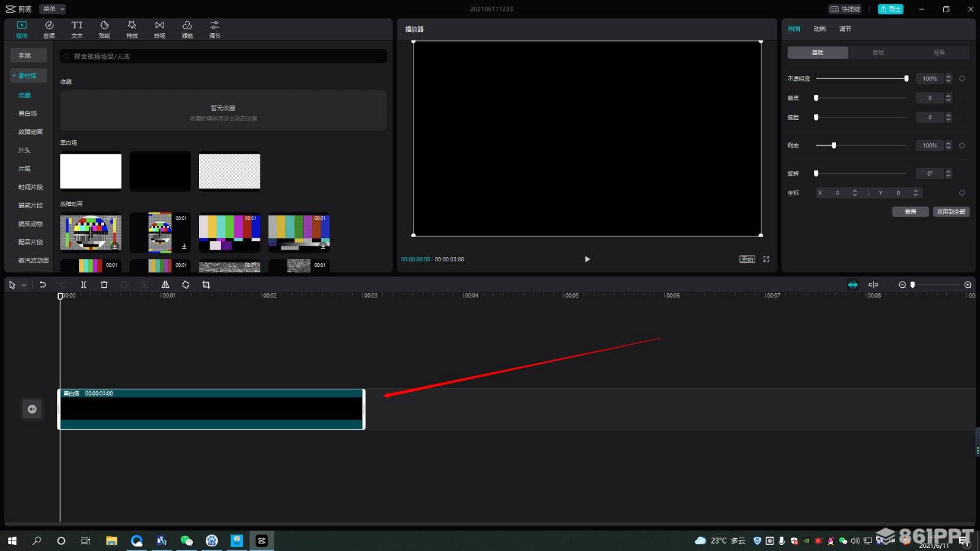
Task: Click the 应用到全部 button
Action: (951, 212)
